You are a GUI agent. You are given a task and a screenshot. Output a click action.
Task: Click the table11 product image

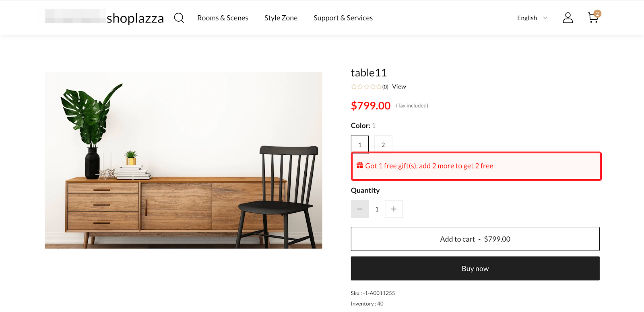(x=183, y=160)
